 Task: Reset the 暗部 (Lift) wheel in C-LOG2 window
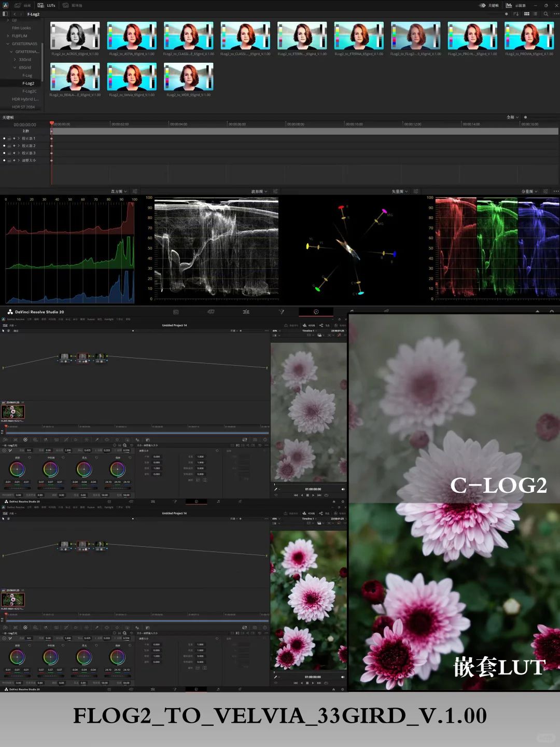pyautogui.click(x=30, y=458)
